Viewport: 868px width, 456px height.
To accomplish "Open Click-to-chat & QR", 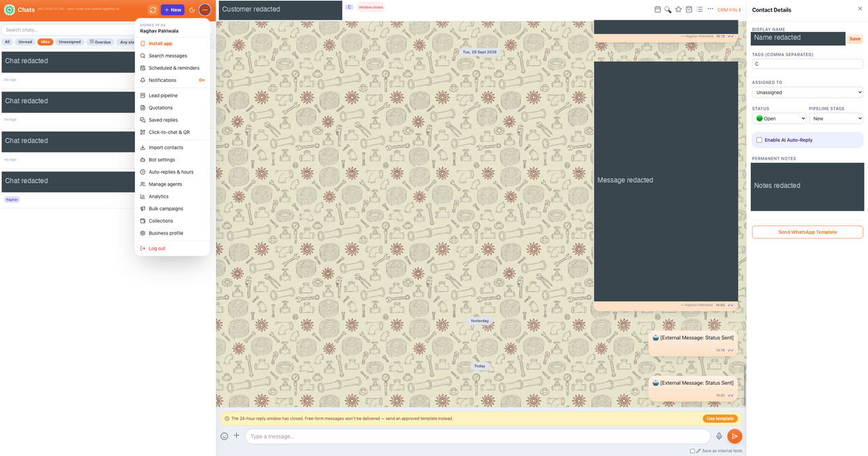I will pos(172,132).
